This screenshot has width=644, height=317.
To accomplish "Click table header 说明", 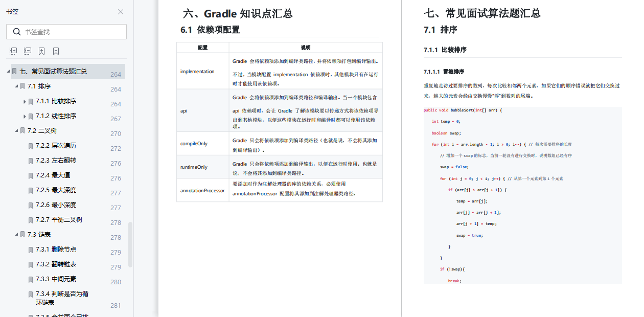I will coord(306,48).
